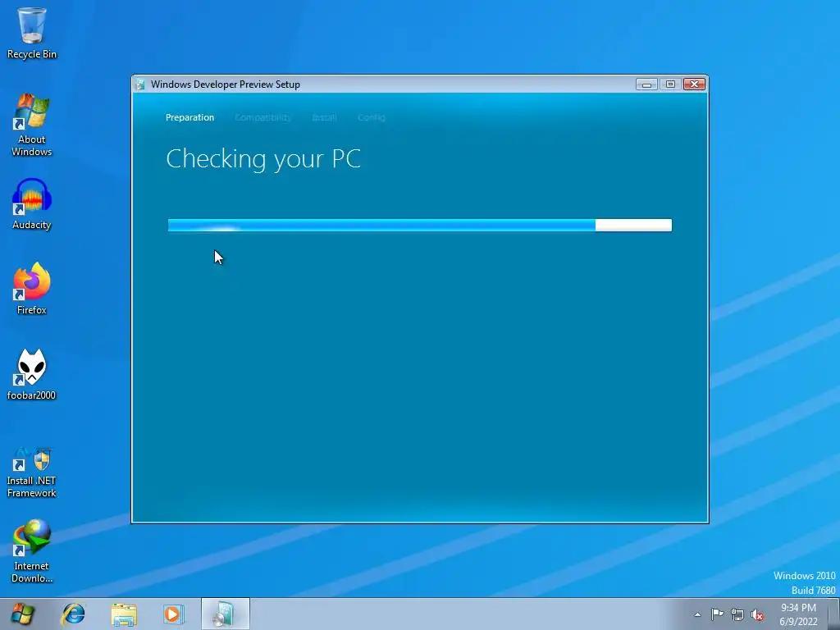Open network status tray icon
The width and height of the screenshot is (840, 630).
[x=737, y=614]
